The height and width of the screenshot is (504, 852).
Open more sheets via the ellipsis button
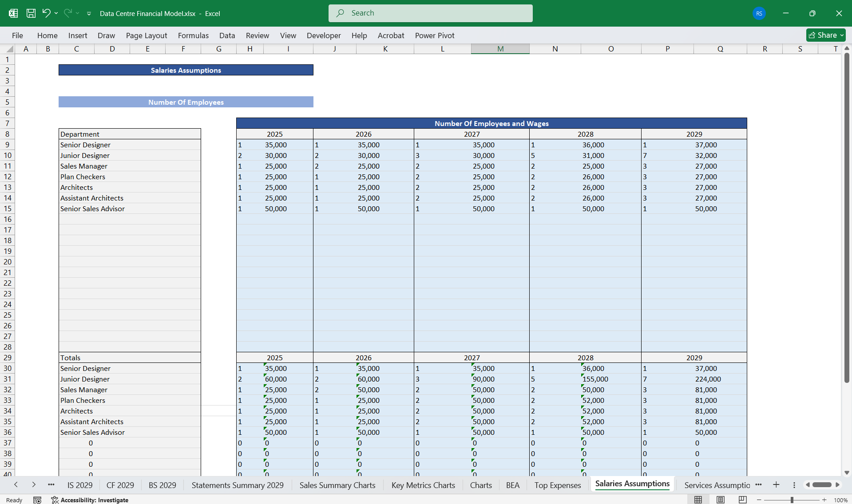coord(52,485)
